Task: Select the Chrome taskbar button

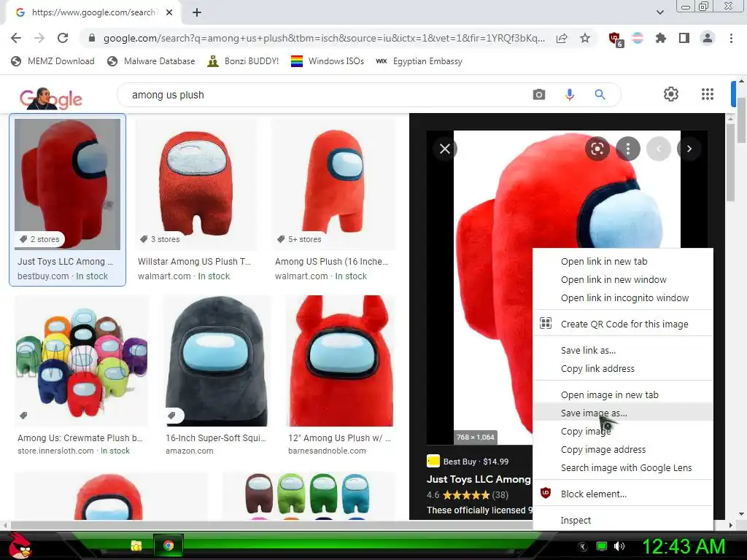Action: (x=169, y=545)
